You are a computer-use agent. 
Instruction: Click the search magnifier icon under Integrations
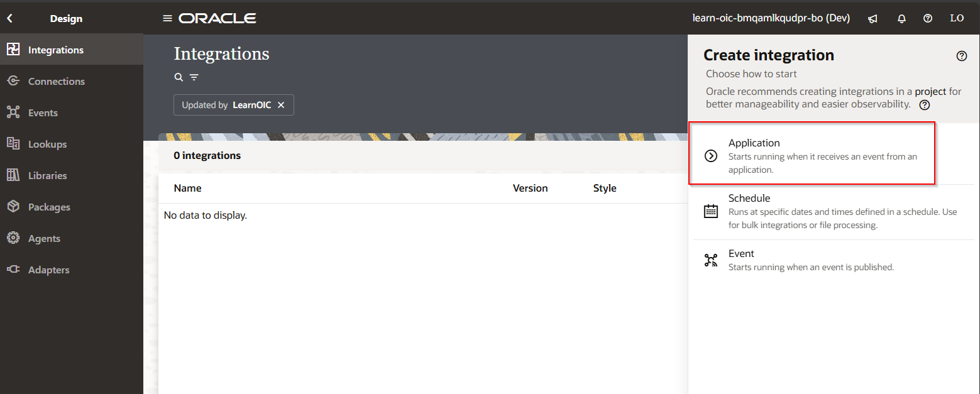(x=179, y=77)
